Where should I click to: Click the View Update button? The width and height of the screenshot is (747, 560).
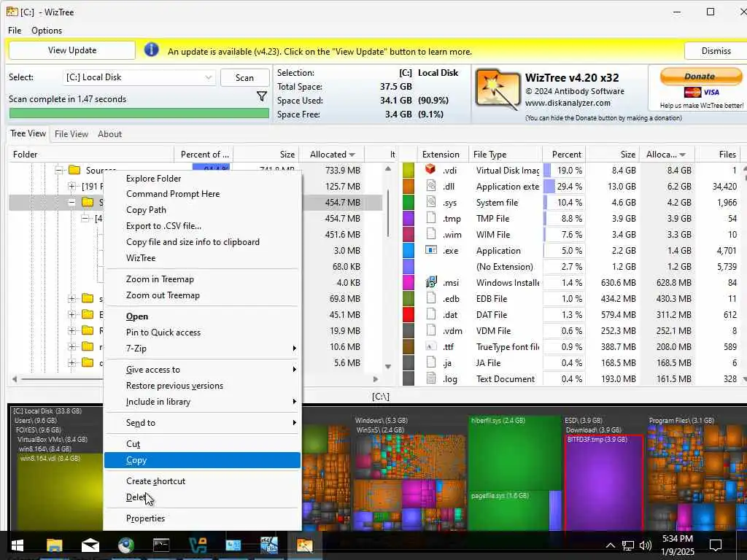pos(72,50)
